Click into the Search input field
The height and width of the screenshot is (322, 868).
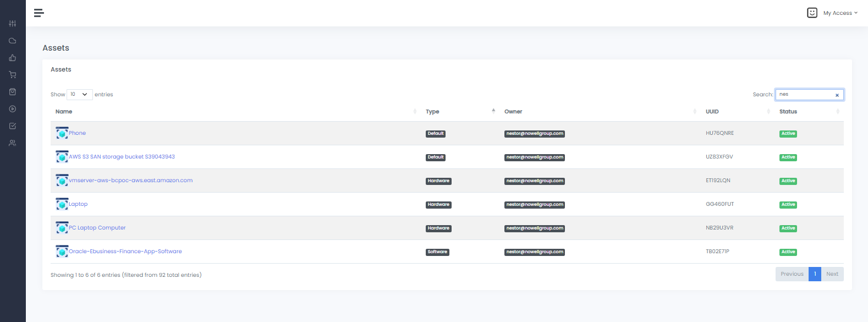[x=804, y=95]
